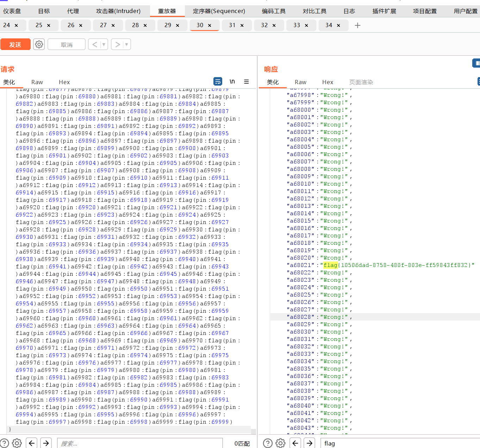This screenshot has width=480, height=448.
Task: Add a new Repeater tab with plus
Action: point(357,25)
